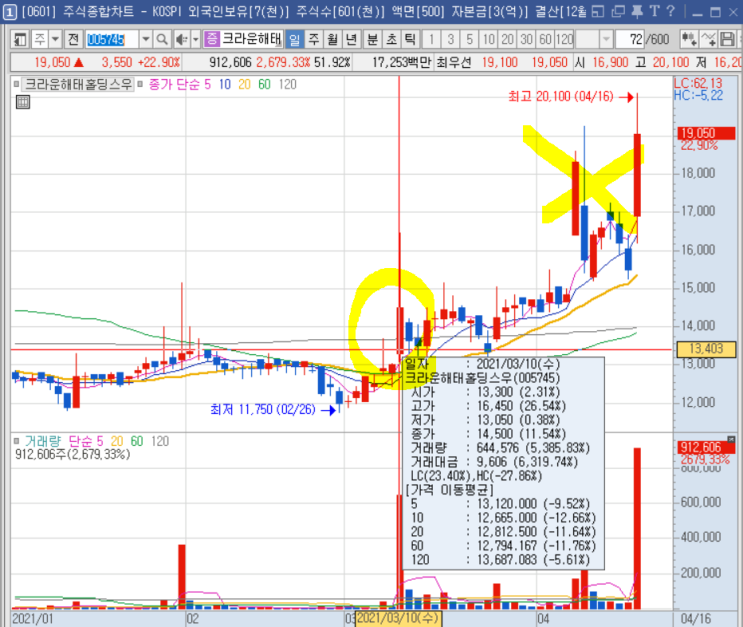
Task: Click the purple 증 margin badge icon
Action: 212,39
